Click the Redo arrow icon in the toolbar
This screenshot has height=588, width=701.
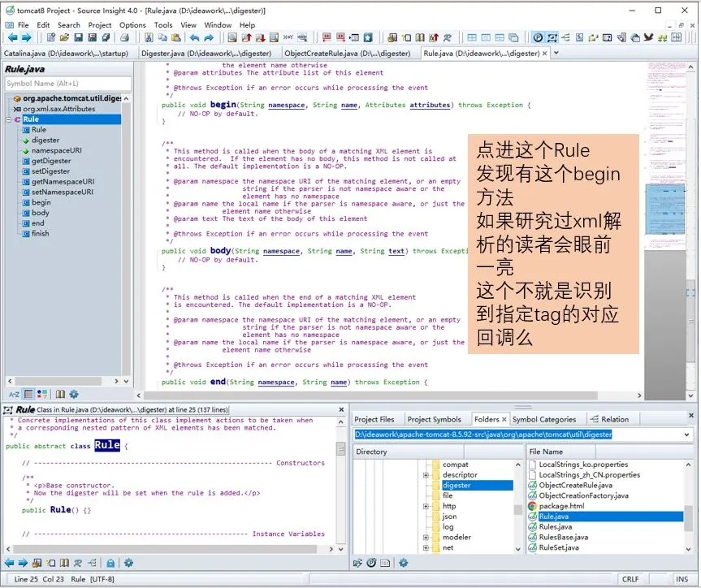pyautogui.click(x=209, y=37)
